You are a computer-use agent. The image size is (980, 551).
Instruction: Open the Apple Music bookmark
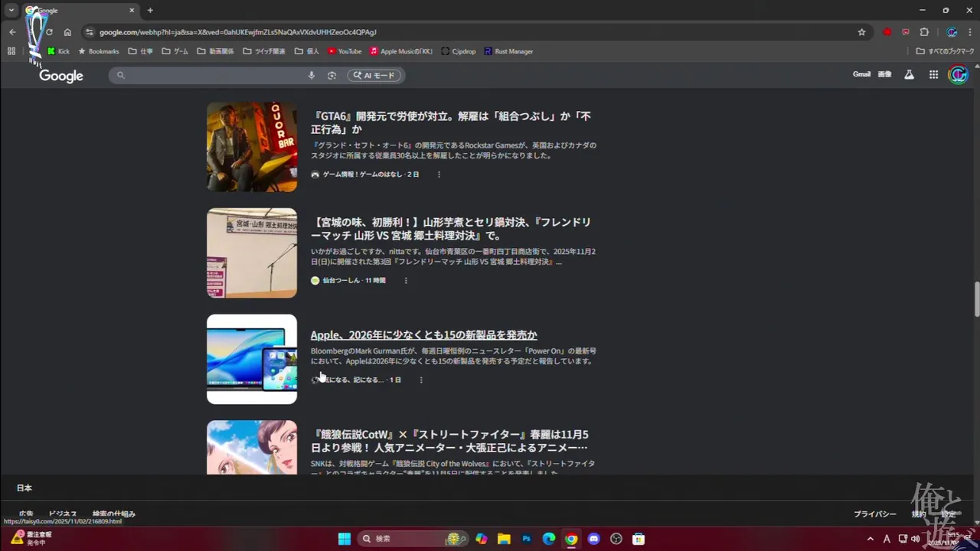[401, 51]
